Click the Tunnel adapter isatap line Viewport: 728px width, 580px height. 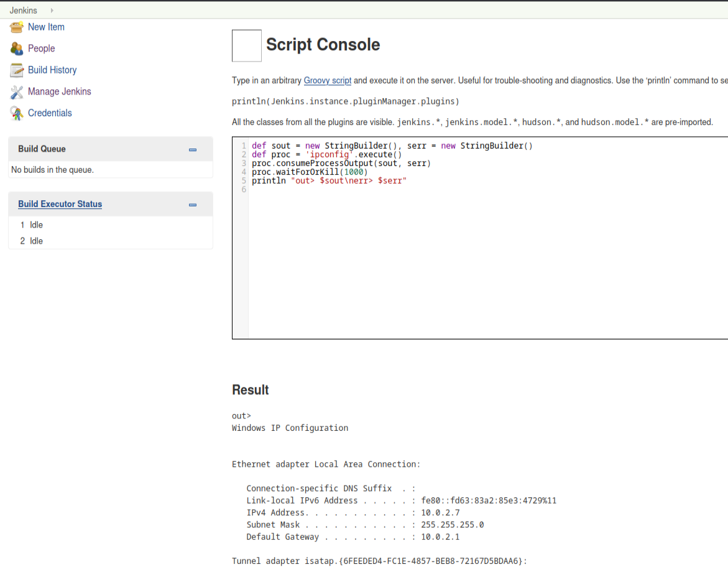pos(379,561)
